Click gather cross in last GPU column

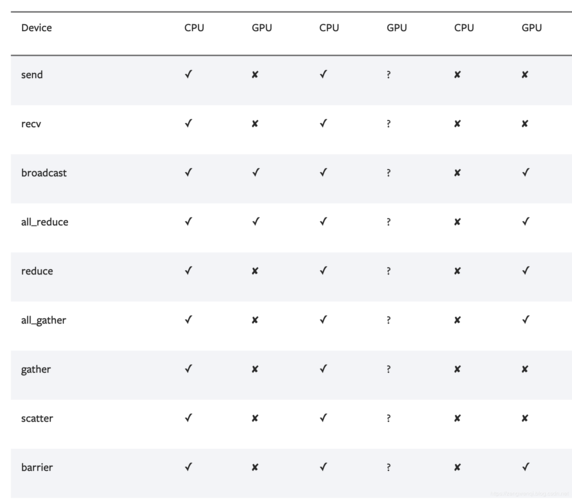pyautogui.click(x=525, y=369)
